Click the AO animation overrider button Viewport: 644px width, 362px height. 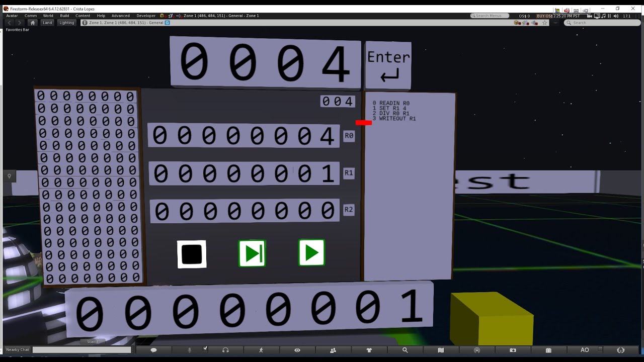coord(585,350)
